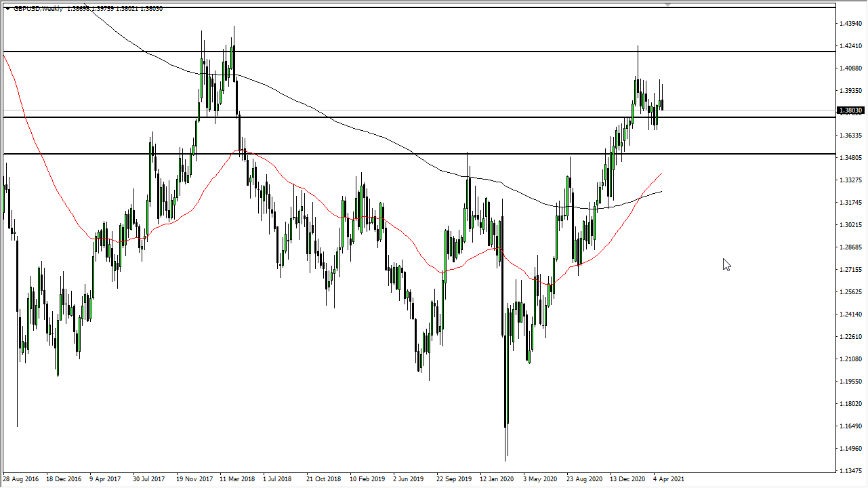Select the 4 Apr 2021 date label

[x=670, y=479]
